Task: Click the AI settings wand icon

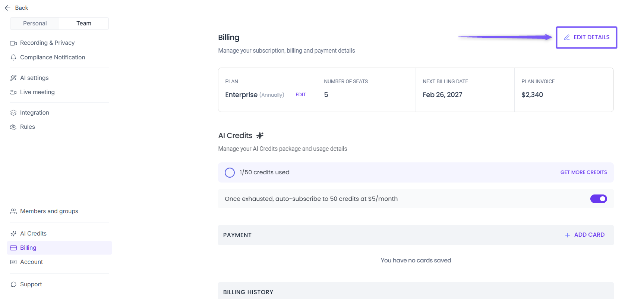Action: (13, 78)
